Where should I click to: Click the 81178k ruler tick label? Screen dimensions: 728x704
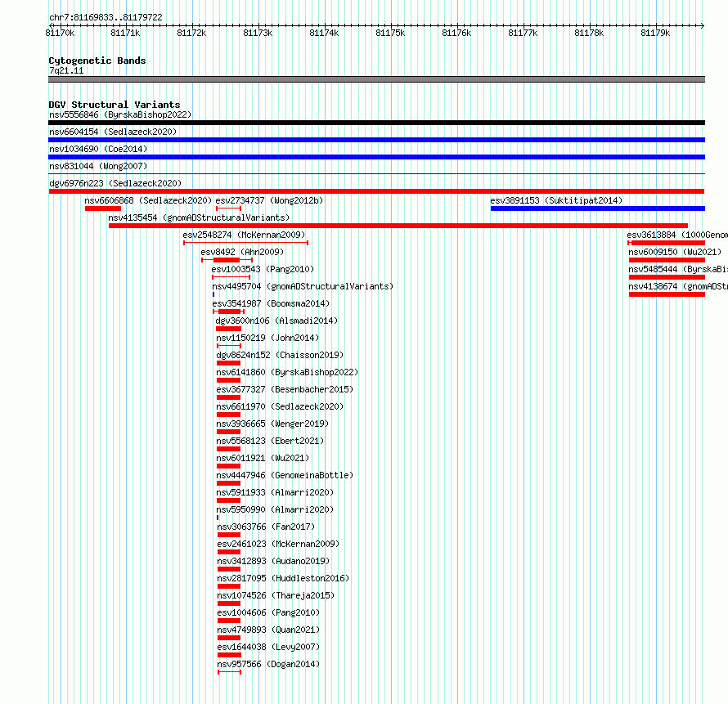click(589, 33)
